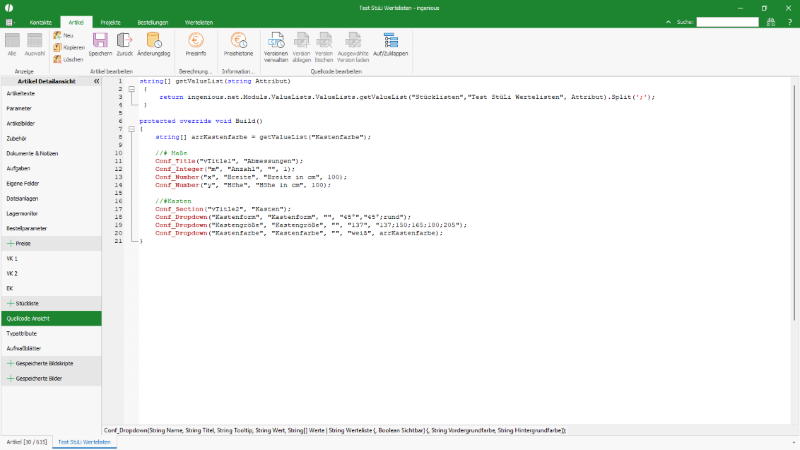The height and width of the screenshot is (450, 800).
Task: Collapse the Build method at line 7
Action: (x=131, y=128)
